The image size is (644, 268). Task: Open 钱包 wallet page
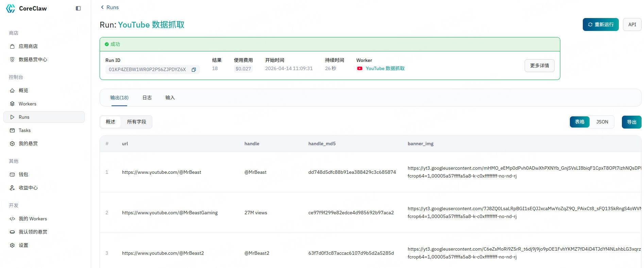click(x=23, y=174)
